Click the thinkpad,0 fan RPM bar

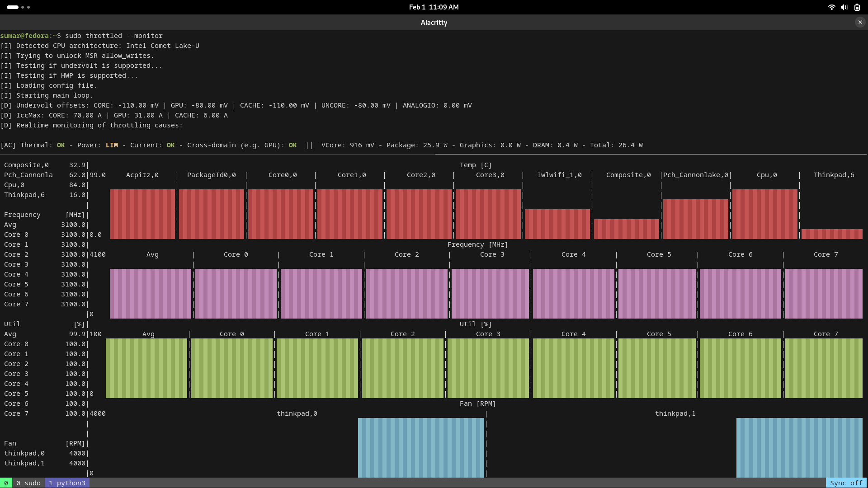coord(421,447)
